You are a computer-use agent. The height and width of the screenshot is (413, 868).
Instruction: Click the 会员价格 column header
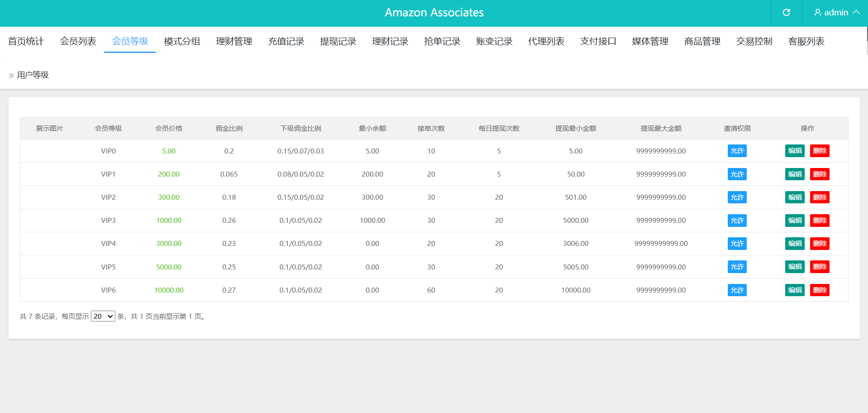point(169,129)
